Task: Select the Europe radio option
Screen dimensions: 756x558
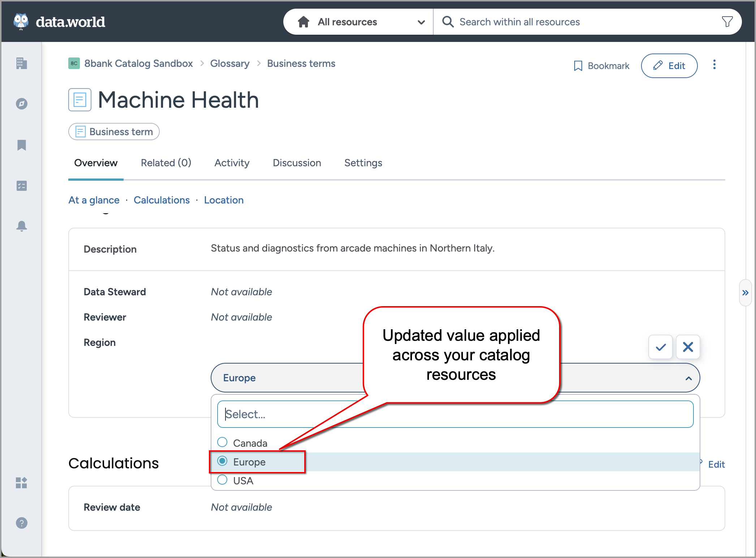Action: point(222,461)
